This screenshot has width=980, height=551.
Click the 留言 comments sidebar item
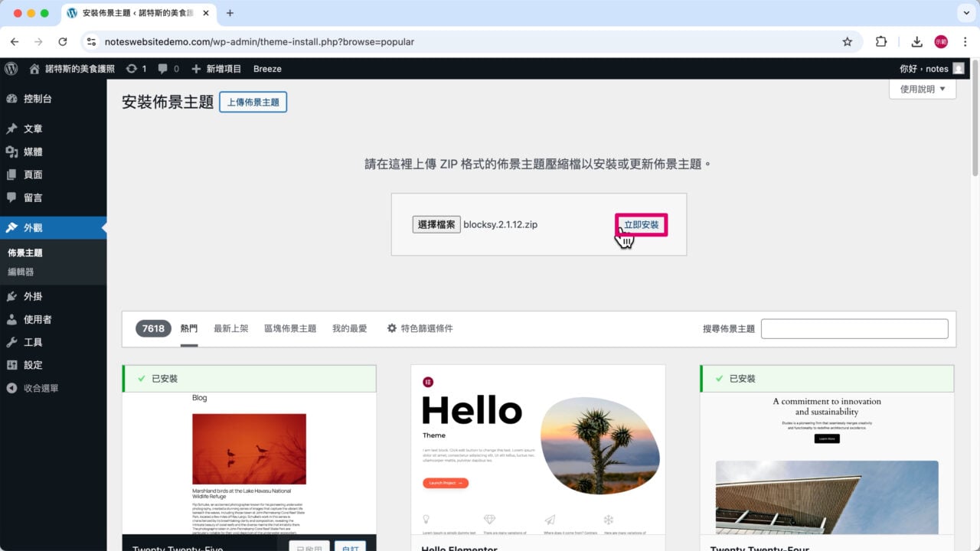(35, 197)
